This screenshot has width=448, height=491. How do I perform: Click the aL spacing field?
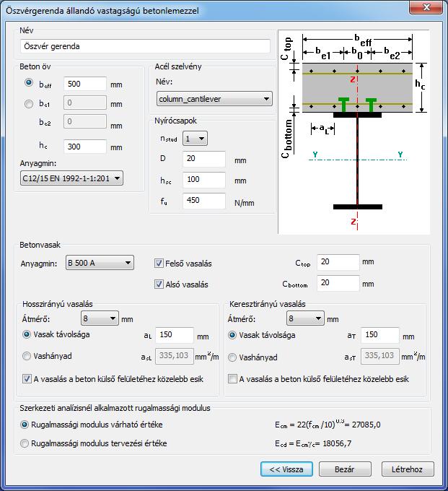[175, 335]
